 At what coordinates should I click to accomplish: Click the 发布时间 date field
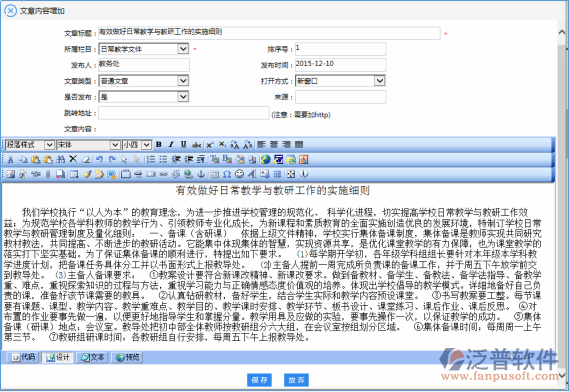(x=340, y=65)
